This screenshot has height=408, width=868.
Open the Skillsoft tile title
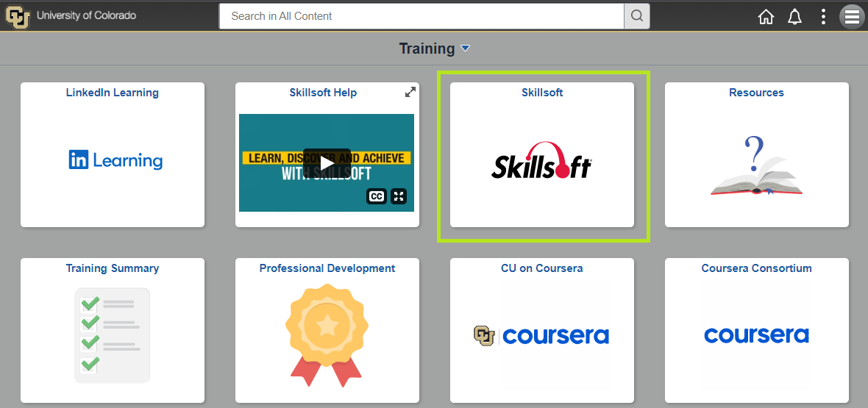542,93
